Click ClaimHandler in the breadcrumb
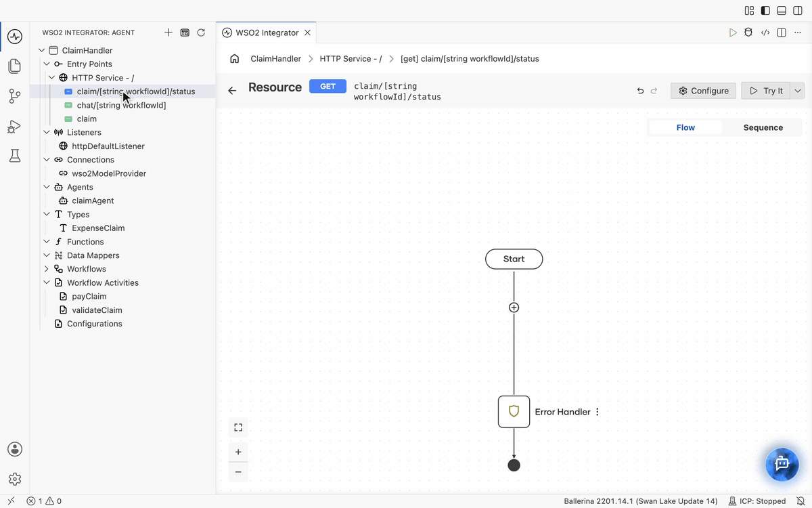 point(275,59)
